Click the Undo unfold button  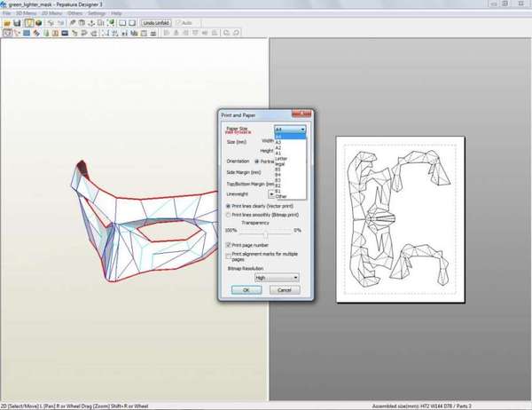pyautogui.click(x=156, y=23)
